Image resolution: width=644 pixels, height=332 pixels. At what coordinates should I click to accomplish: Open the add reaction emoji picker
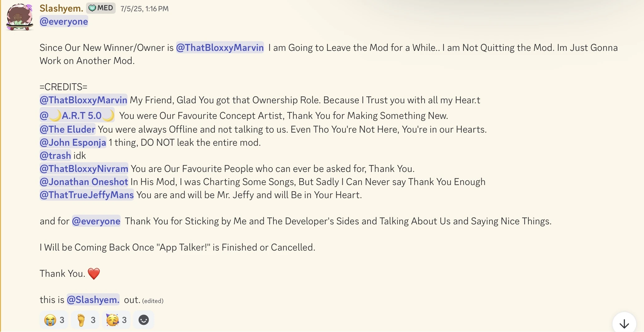143,320
